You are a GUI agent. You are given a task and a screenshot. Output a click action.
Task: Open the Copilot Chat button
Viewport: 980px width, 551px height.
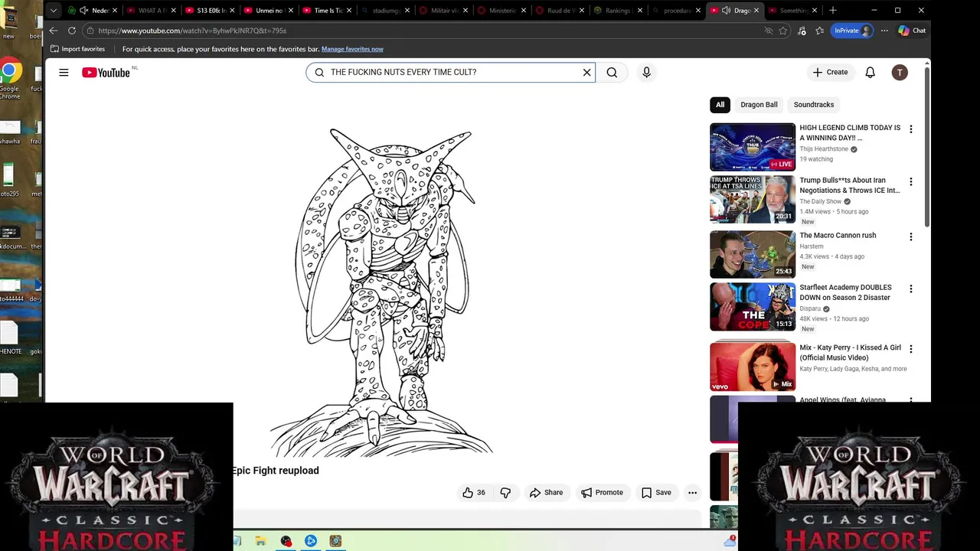point(912,31)
